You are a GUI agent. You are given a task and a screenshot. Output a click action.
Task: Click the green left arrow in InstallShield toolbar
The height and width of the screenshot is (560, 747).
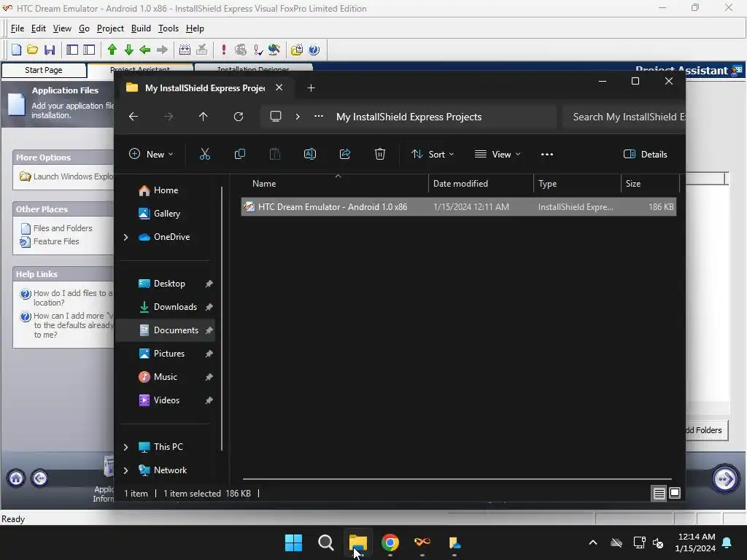145,50
